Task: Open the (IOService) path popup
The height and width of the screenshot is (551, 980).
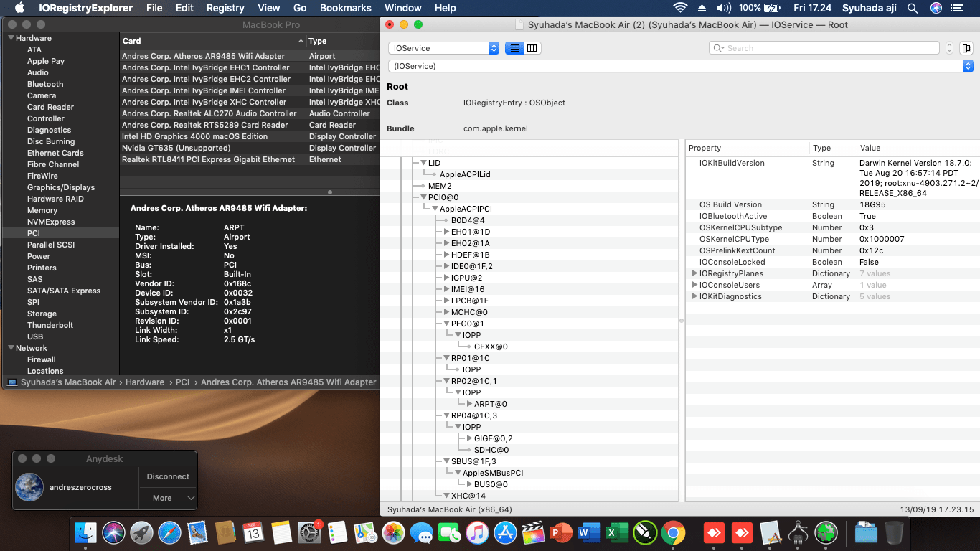Action: coord(681,66)
